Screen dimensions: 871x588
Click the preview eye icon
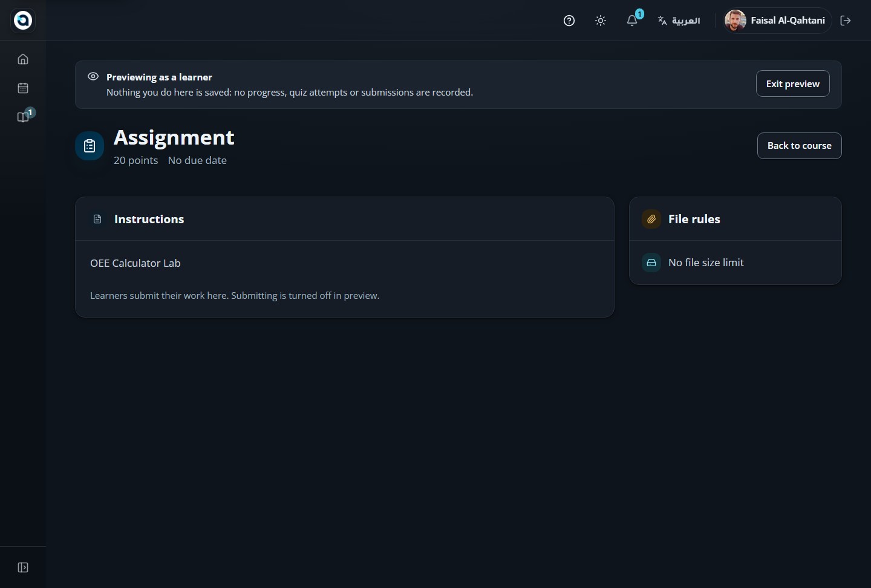(x=93, y=77)
